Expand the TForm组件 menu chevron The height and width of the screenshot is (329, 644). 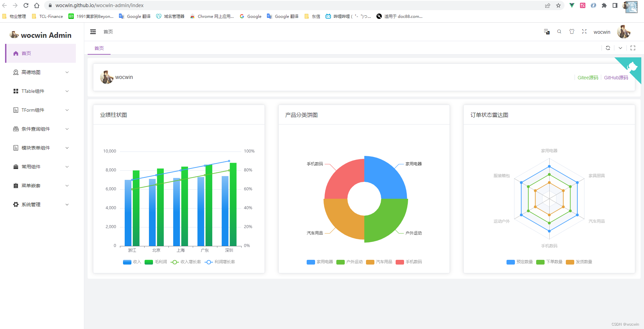pos(67,110)
